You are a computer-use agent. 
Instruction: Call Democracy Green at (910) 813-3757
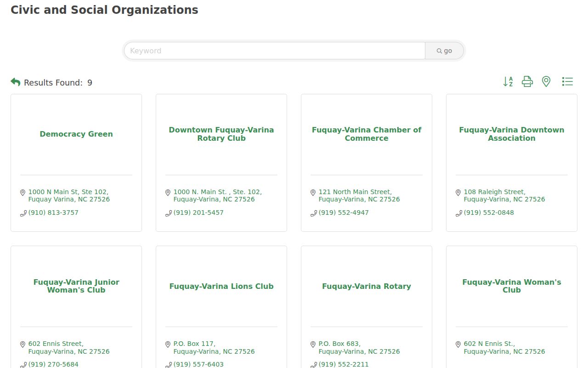[x=53, y=213]
